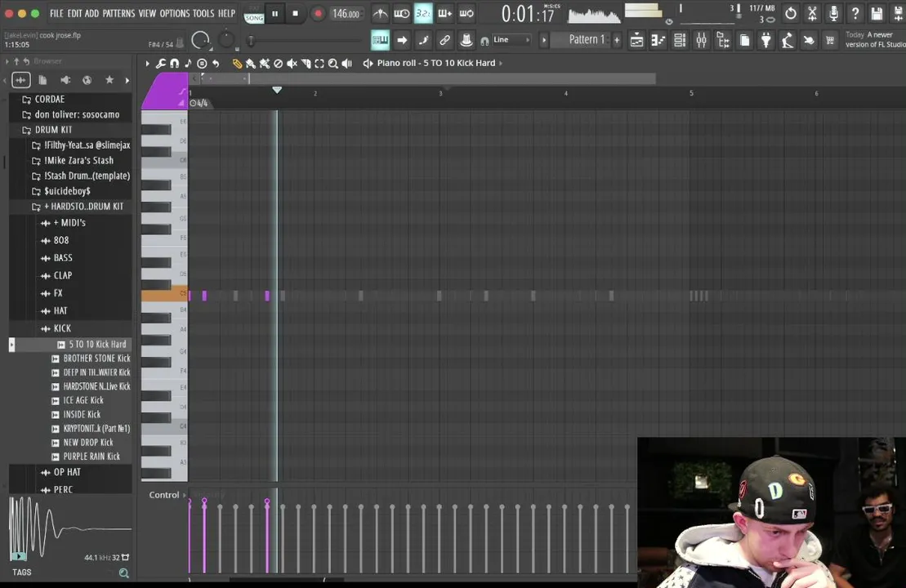The width and height of the screenshot is (906, 588).
Task: Click the piano roll stamp icon
Action: point(202,64)
